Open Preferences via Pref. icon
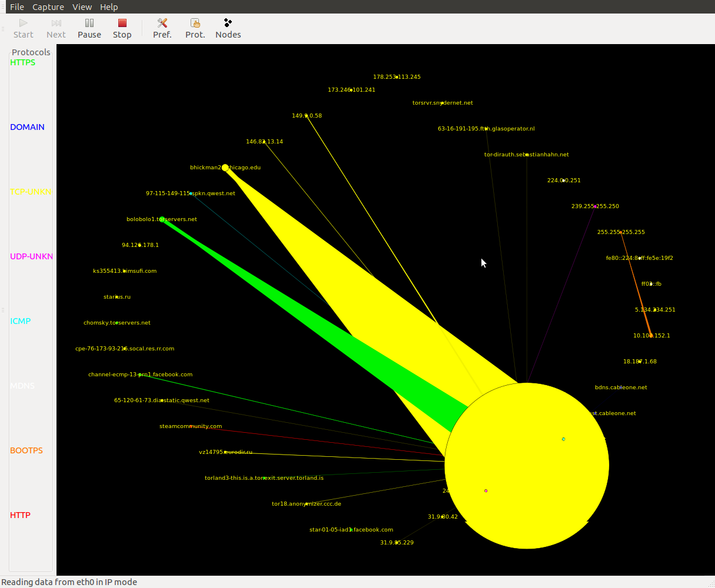 pos(162,28)
